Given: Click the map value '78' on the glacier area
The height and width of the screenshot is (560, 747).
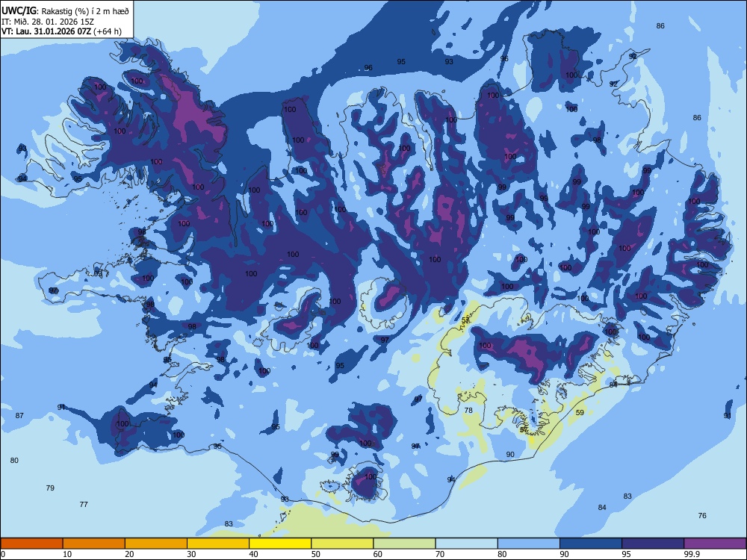Looking at the screenshot, I should (x=468, y=411).
